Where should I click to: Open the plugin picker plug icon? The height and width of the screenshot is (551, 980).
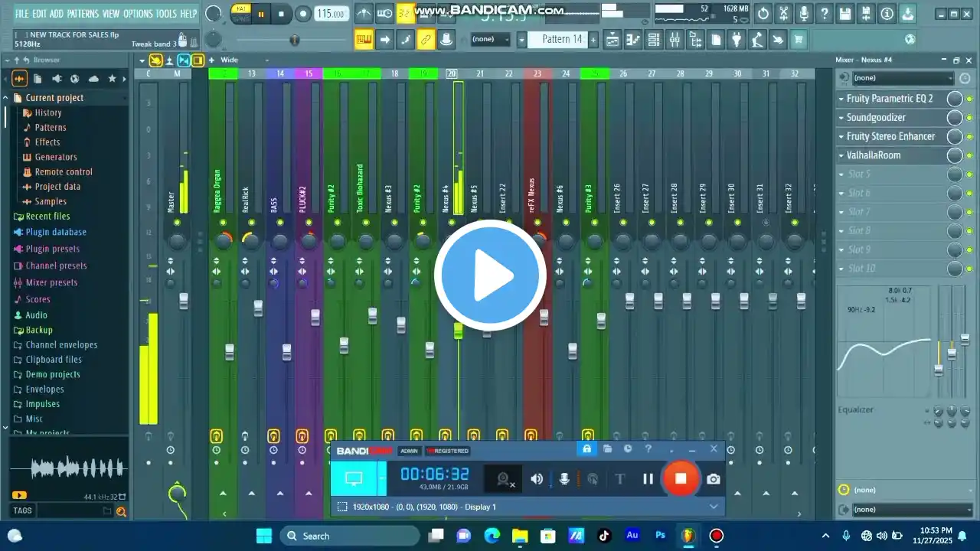pos(737,40)
